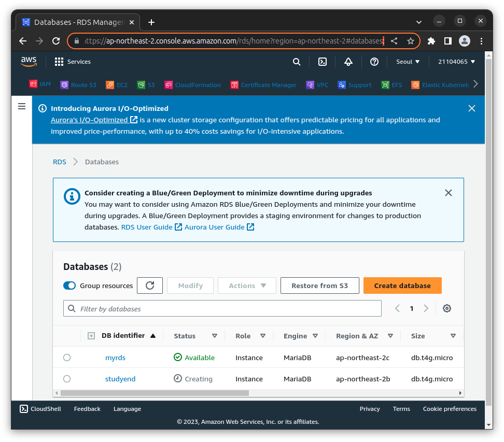Open the RDS User Guide link
504x442 pixels.
click(x=151, y=227)
